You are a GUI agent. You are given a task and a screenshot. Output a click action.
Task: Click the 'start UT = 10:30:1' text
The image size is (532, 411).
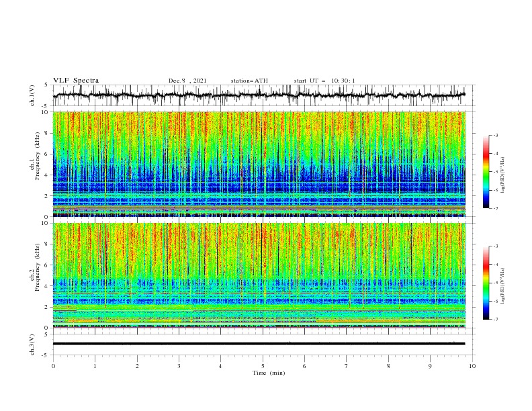pyautogui.click(x=324, y=81)
